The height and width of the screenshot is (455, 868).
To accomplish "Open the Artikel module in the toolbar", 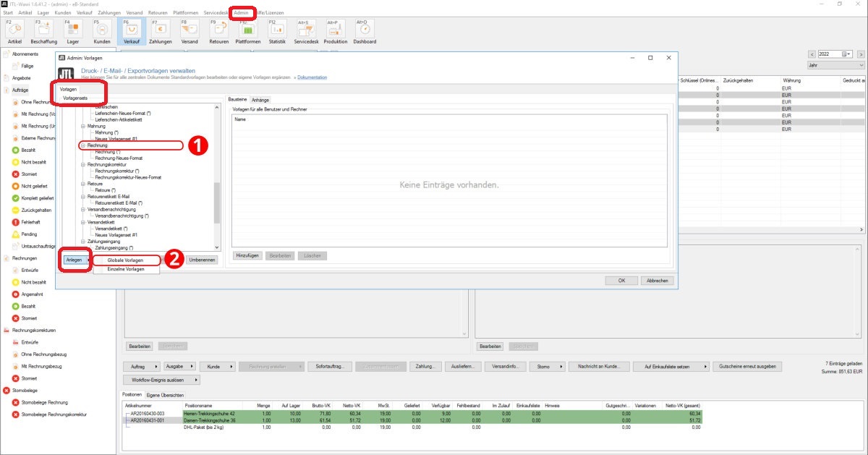I will [x=14, y=32].
